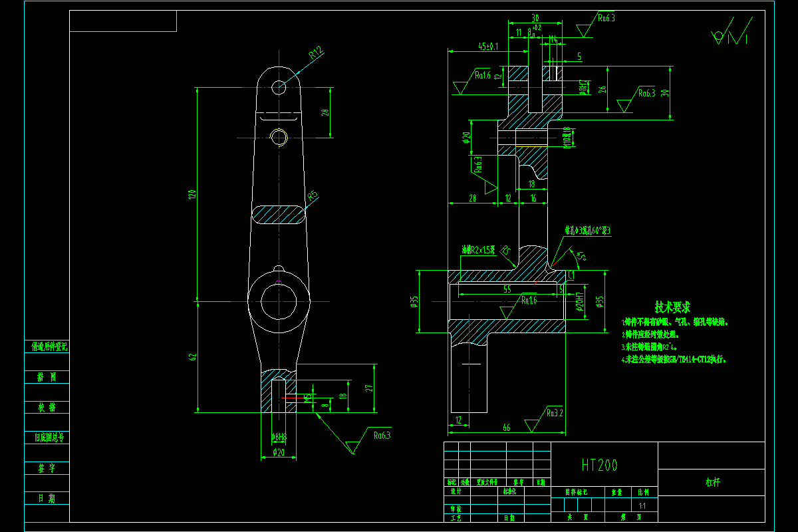
Task: Select the '技术要求' heading text
Action: [x=672, y=307]
